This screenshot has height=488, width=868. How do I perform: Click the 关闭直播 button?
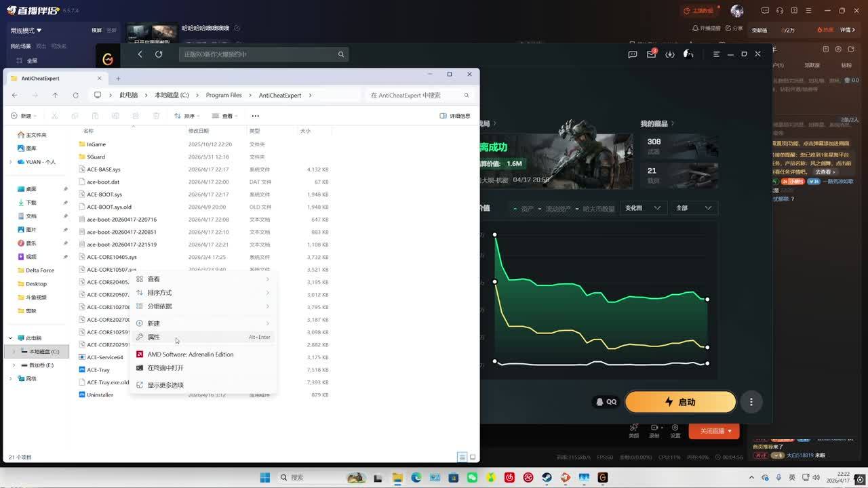[x=713, y=431]
